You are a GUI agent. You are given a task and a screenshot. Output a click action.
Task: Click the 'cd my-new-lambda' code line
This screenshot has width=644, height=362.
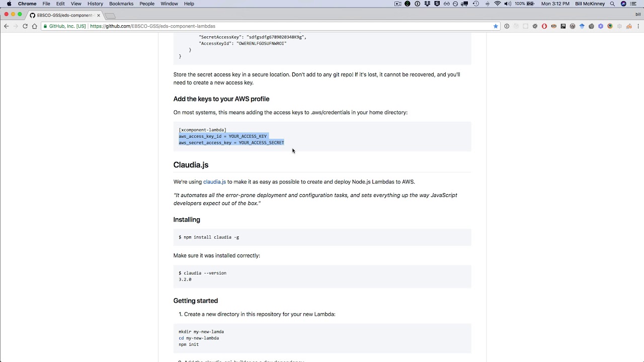coord(199,338)
